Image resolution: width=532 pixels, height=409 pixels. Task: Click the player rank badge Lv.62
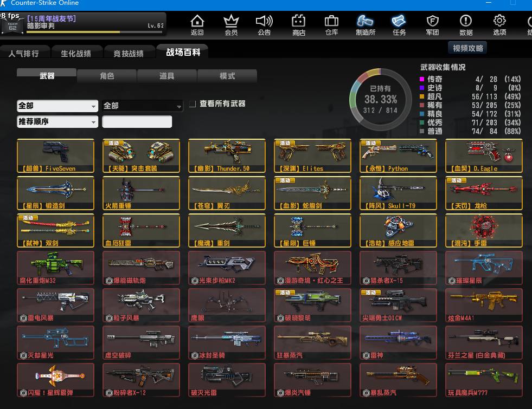[x=12, y=26]
